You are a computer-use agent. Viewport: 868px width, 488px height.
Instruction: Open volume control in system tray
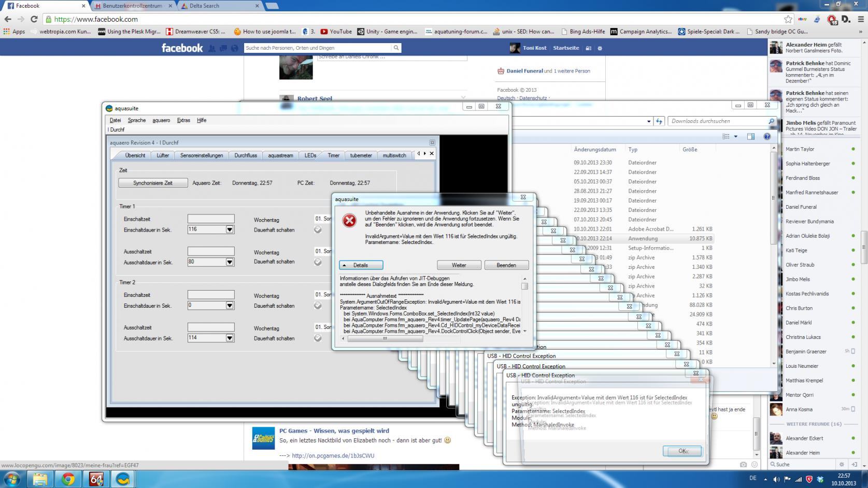776,479
